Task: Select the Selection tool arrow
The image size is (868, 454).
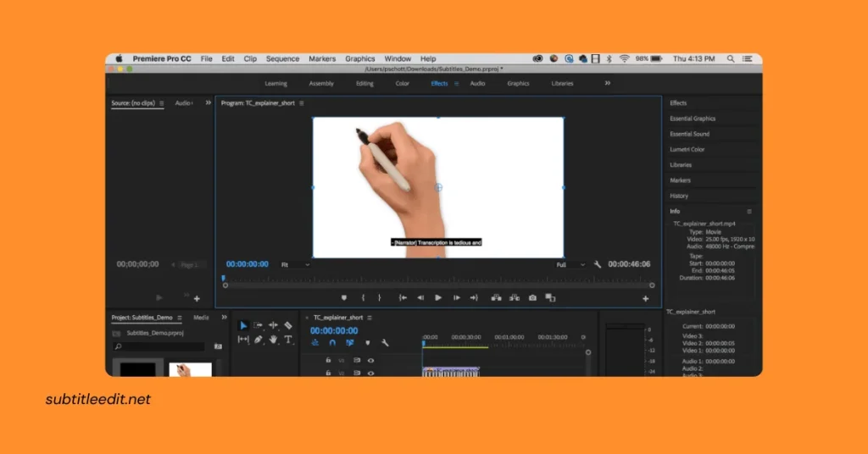Action: (243, 325)
